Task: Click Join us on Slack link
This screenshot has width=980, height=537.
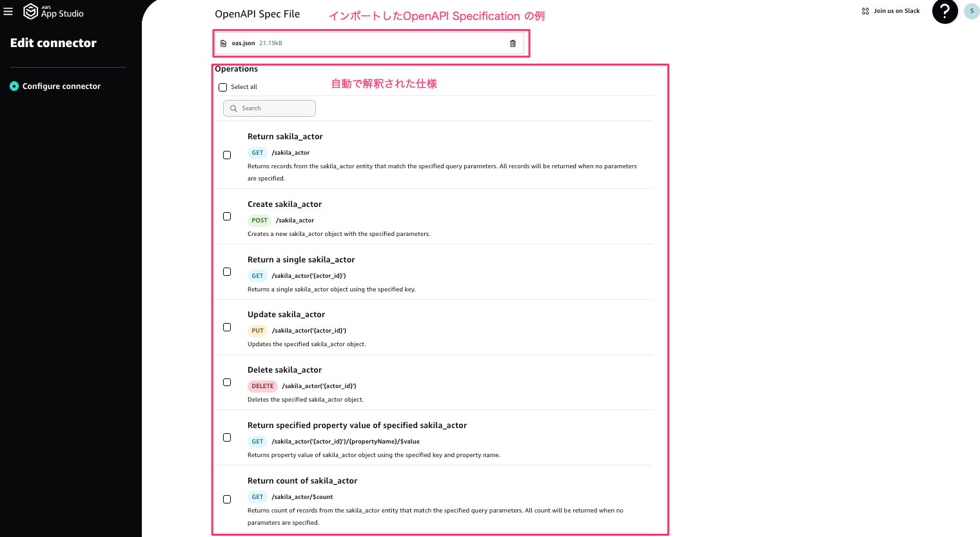Action: click(896, 11)
